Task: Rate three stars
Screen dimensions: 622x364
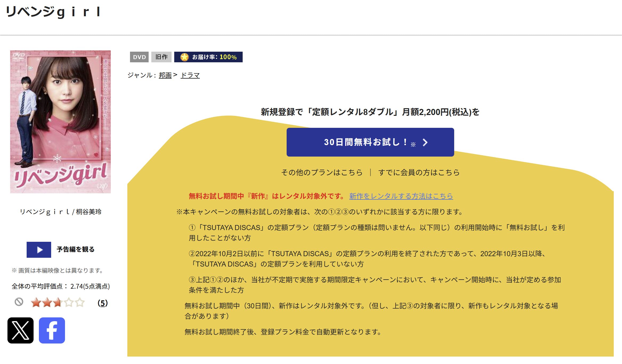Action: tap(58, 302)
